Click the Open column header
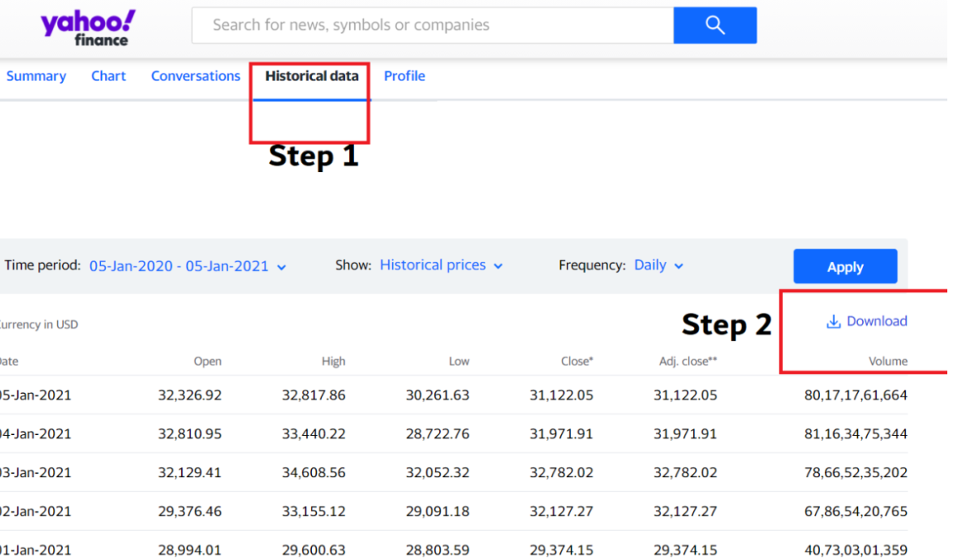This screenshot has height=560, width=968. point(208,361)
